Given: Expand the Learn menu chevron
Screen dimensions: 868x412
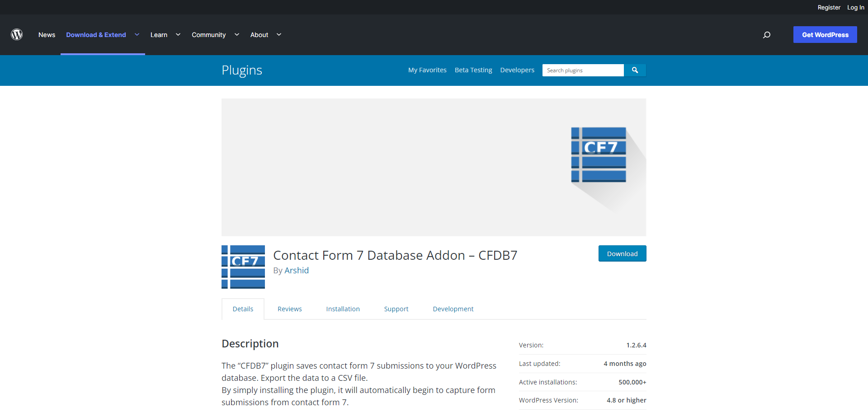Looking at the screenshot, I should tap(178, 35).
